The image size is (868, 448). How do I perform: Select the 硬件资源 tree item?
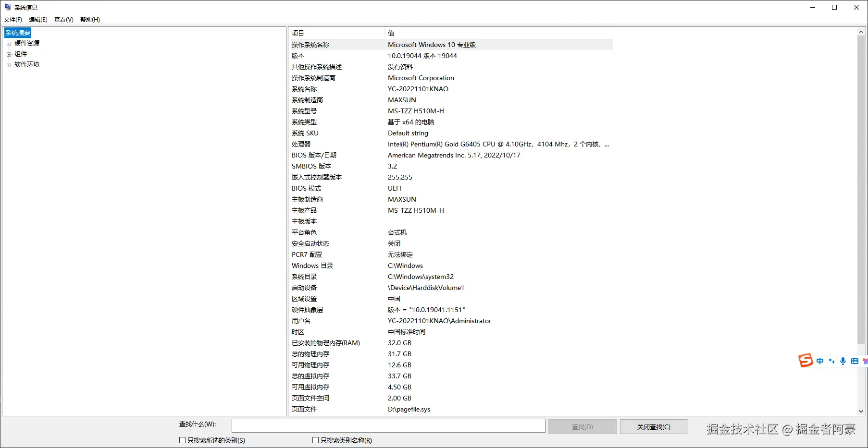pyautogui.click(x=27, y=43)
